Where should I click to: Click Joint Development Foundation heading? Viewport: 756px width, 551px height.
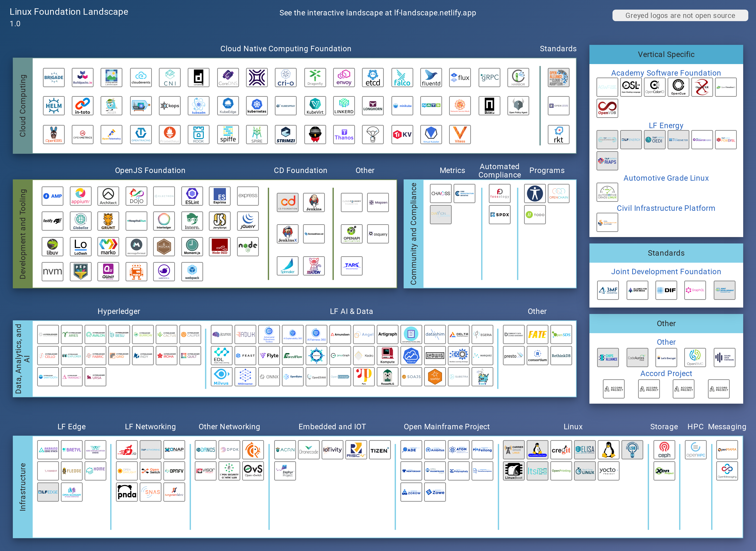(x=666, y=271)
